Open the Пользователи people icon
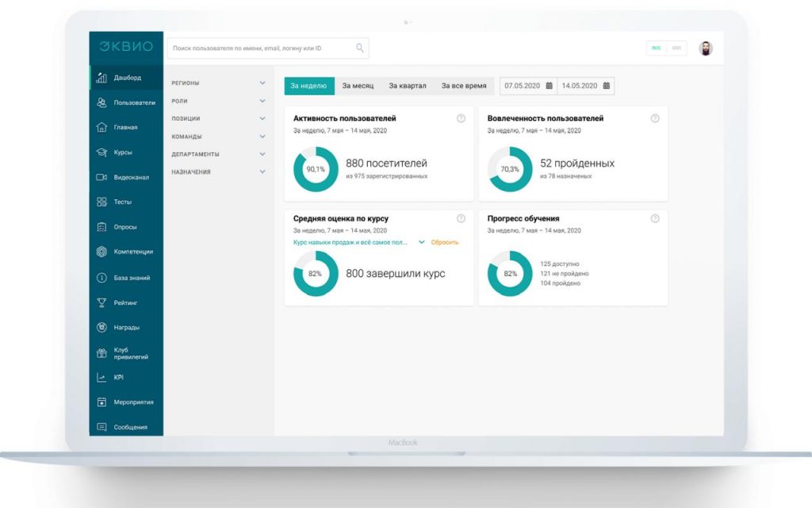Viewport: 812px width, 508px height. [101, 102]
